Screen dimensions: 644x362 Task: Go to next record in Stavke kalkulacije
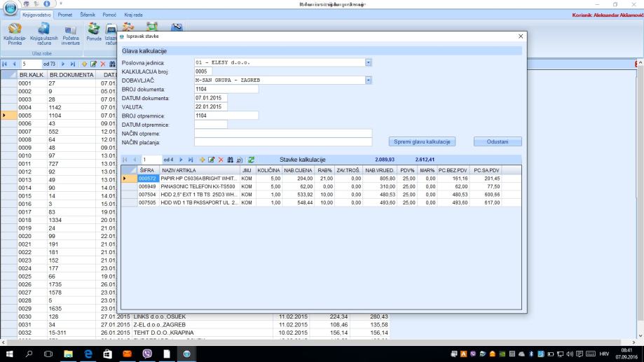pyautogui.click(x=181, y=160)
